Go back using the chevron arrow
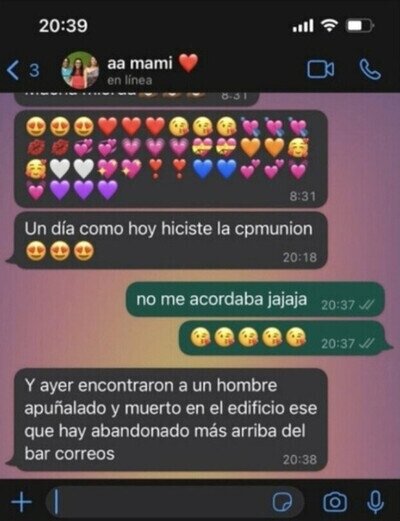This screenshot has width=400, height=521. pyautogui.click(x=13, y=70)
